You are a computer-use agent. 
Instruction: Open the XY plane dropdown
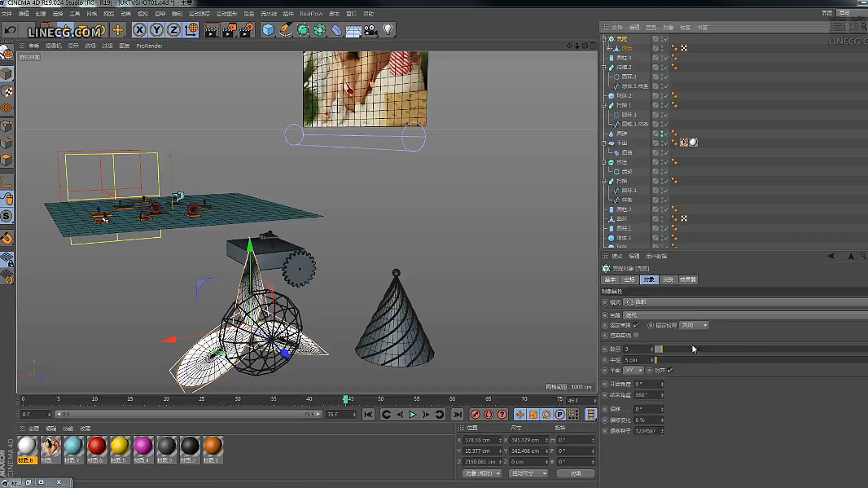point(634,370)
